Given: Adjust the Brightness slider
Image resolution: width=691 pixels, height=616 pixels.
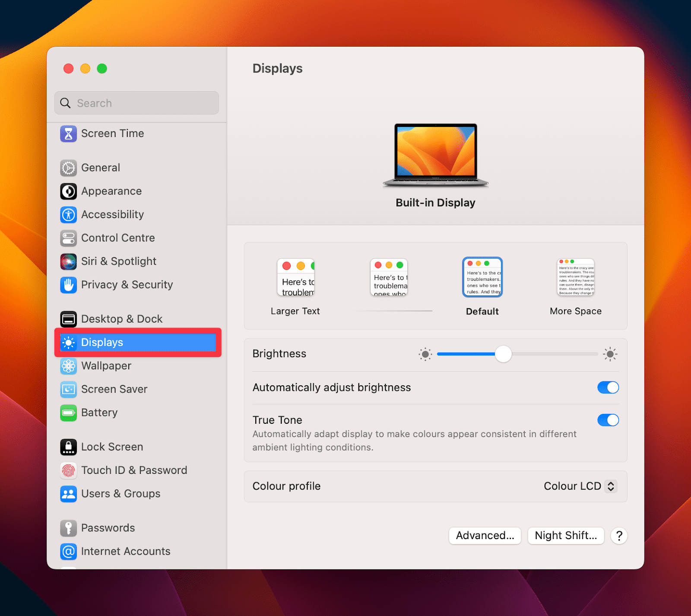Looking at the screenshot, I should pyautogui.click(x=503, y=354).
